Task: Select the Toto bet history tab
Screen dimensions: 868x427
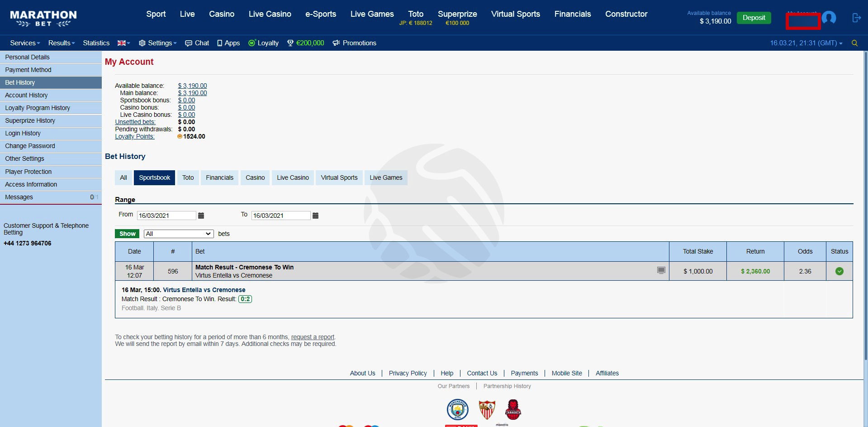Action: (188, 178)
